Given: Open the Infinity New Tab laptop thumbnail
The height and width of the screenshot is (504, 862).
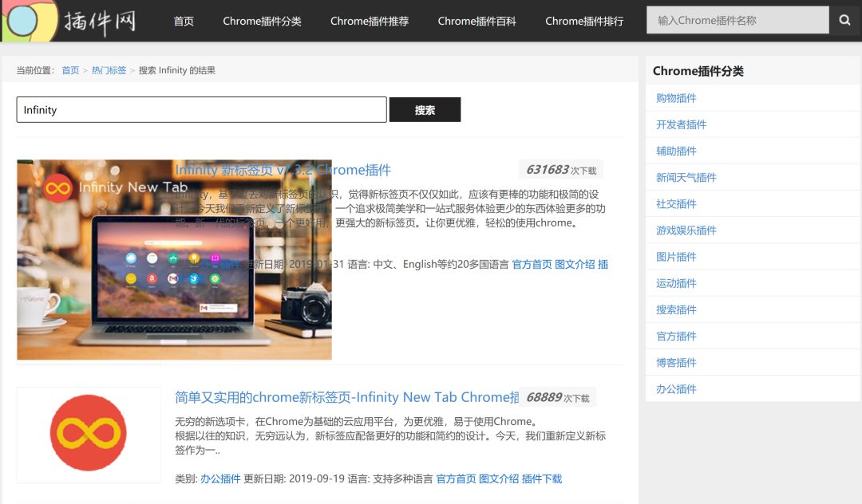Looking at the screenshot, I should 174,260.
